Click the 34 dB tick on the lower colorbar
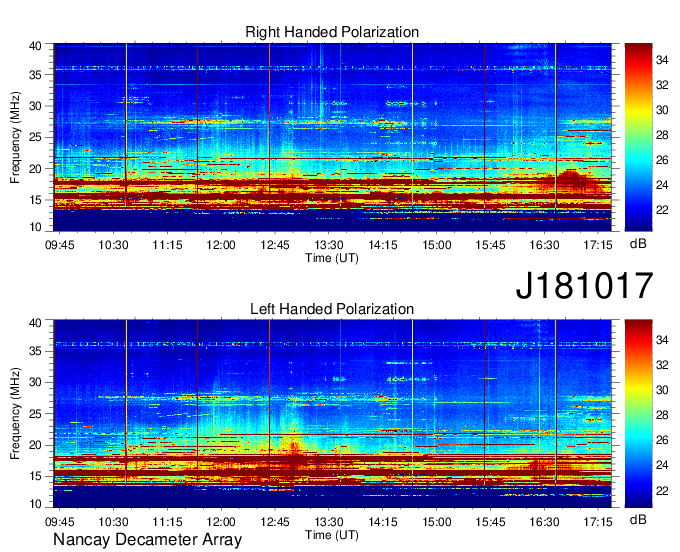This screenshot has width=680, height=552. click(x=662, y=340)
